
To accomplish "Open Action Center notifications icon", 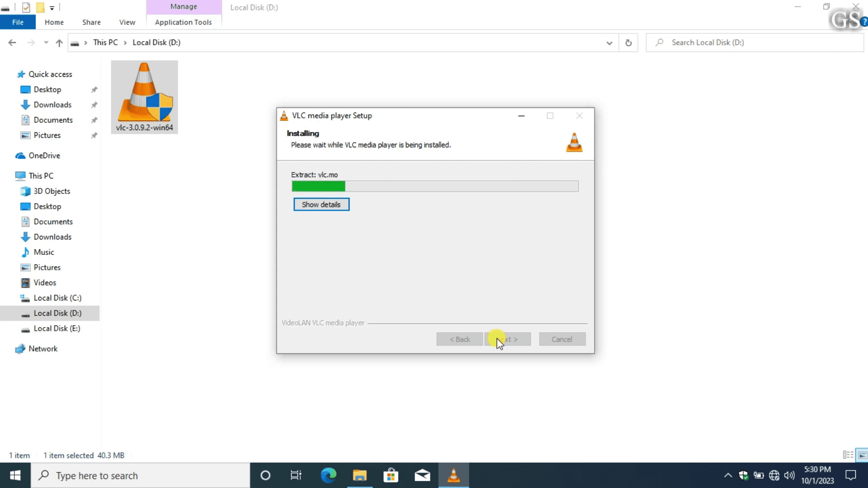I will [851, 475].
